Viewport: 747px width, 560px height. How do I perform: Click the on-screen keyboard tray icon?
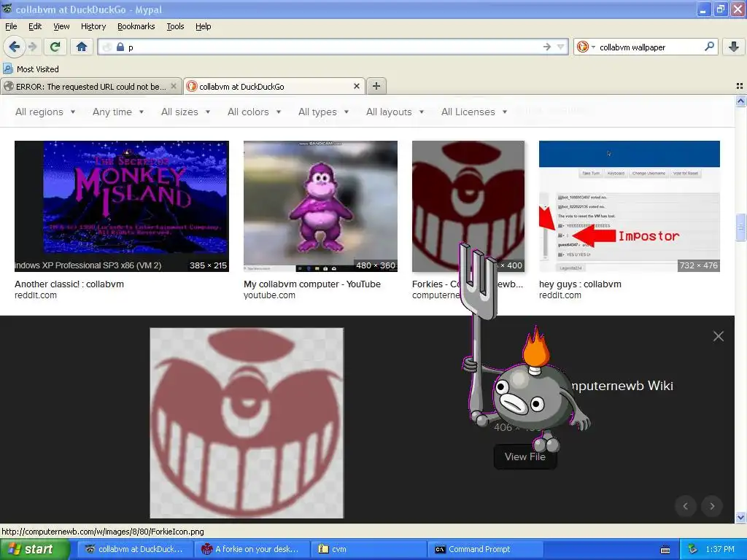(x=665, y=550)
